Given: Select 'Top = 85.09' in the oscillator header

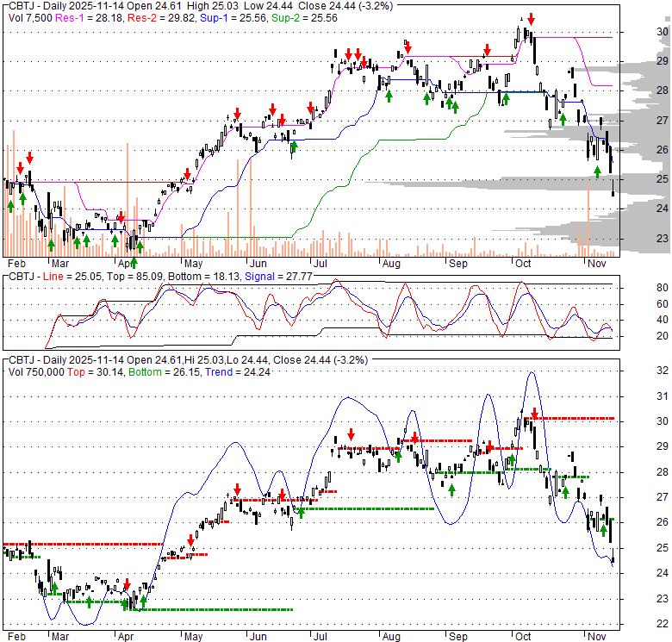Looking at the screenshot, I should 135,277.
